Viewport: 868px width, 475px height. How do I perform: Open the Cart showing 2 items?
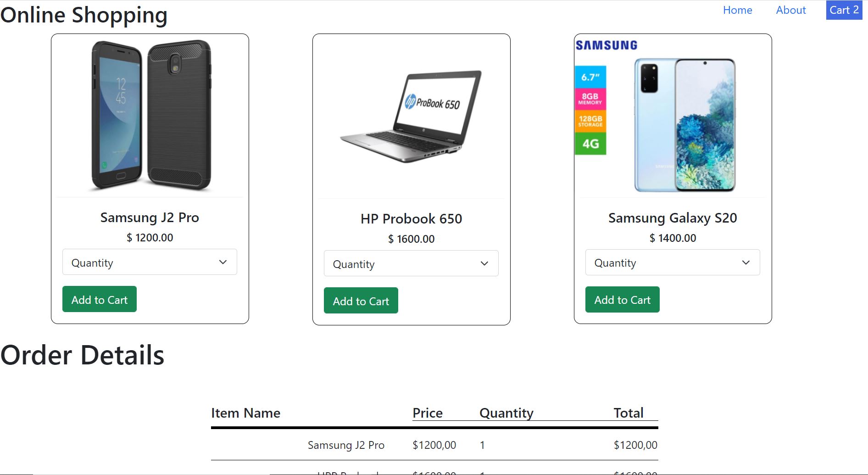[x=844, y=10]
